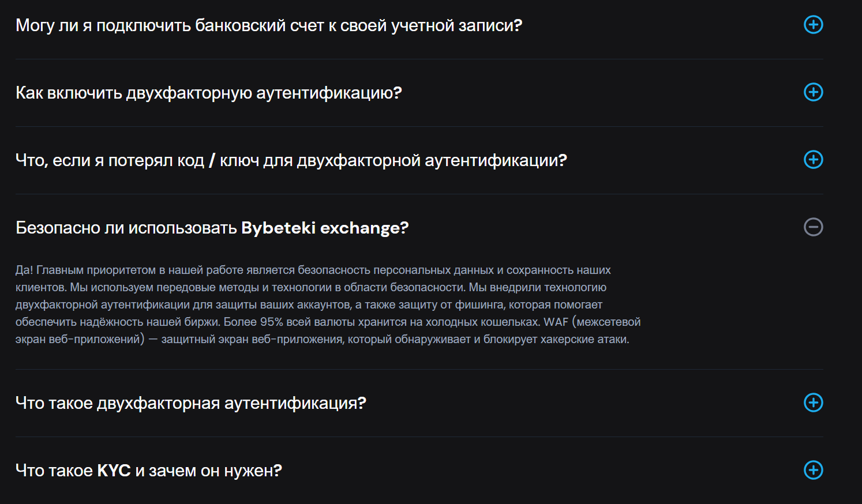Image resolution: width=862 pixels, height=504 pixels.
Task: Click the question heading about bank accounts
Action: coord(268,25)
